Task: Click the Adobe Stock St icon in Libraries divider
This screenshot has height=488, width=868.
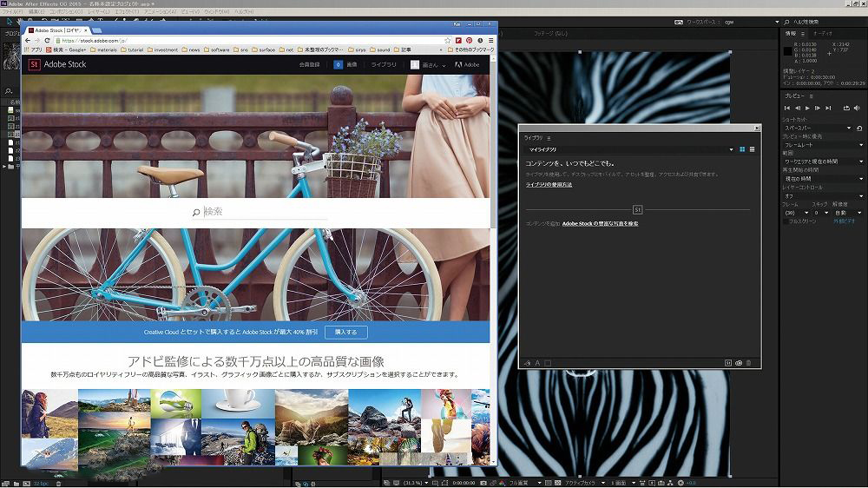Action: pos(637,210)
